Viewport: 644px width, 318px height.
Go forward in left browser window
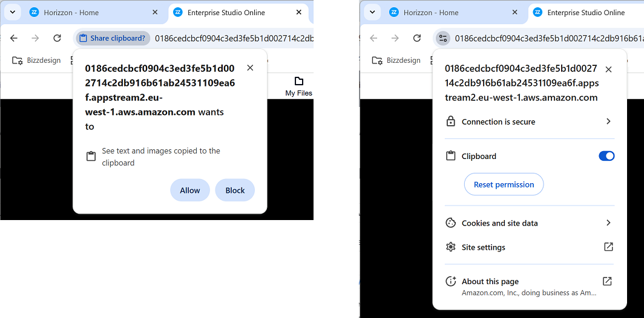coord(35,38)
